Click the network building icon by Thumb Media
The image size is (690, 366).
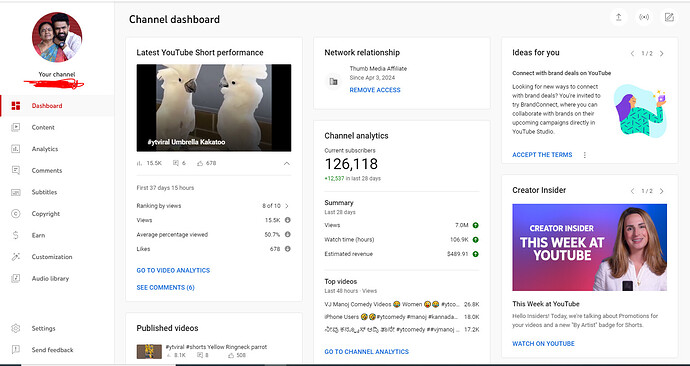[x=334, y=81]
